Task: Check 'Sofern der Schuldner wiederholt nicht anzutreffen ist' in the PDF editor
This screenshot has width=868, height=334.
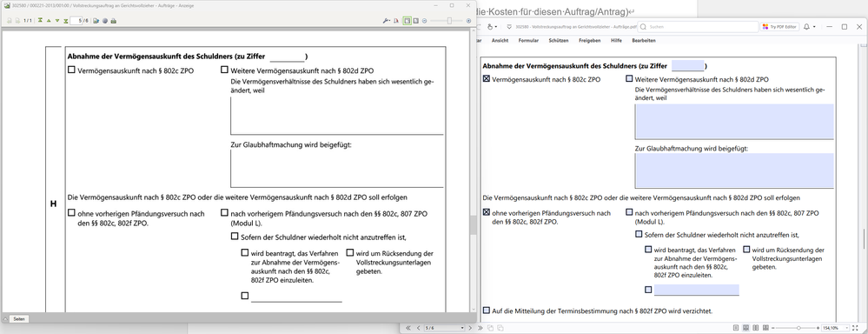Action: coord(639,234)
